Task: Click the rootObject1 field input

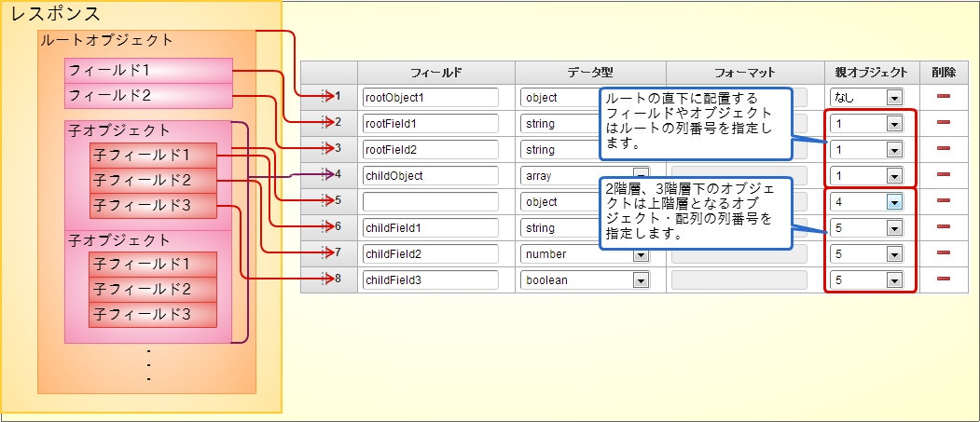Action: coord(431,98)
